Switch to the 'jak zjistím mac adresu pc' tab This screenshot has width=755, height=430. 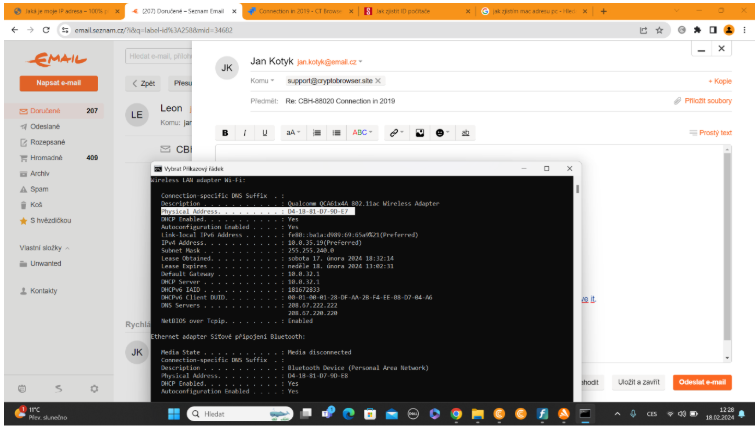coord(534,11)
